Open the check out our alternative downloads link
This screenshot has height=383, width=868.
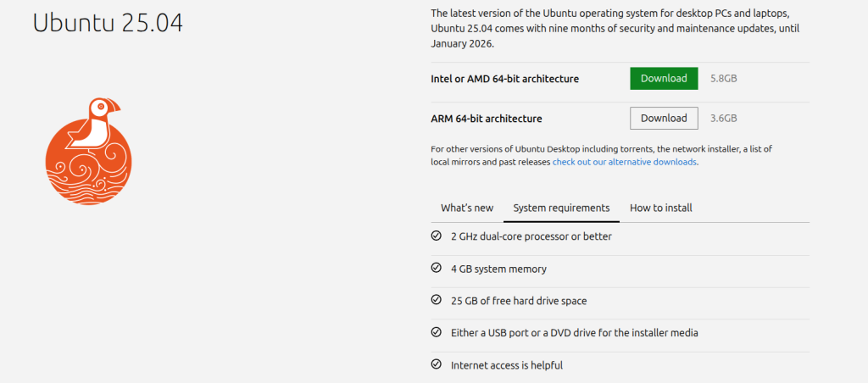click(x=625, y=162)
